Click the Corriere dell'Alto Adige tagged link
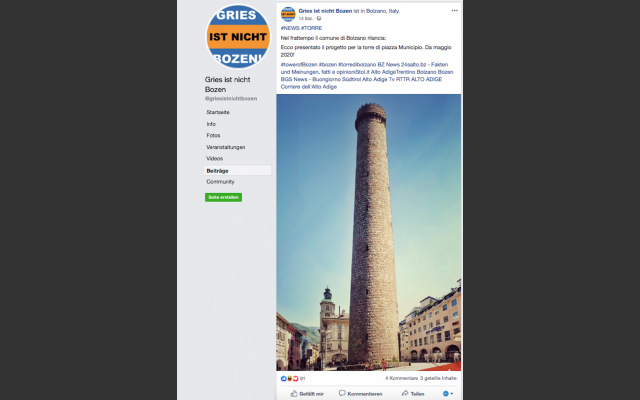 (x=309, y=87)
